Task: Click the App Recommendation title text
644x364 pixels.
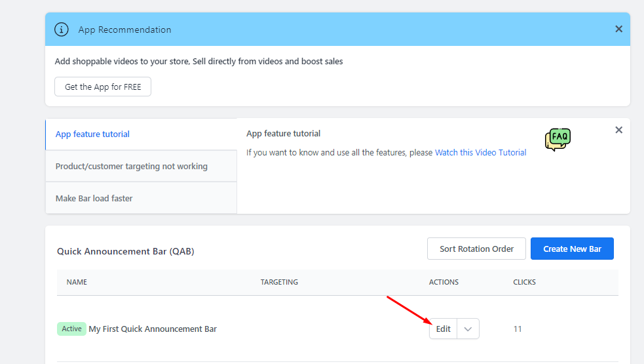Action: pyautogui.click(x=125, y=30)
